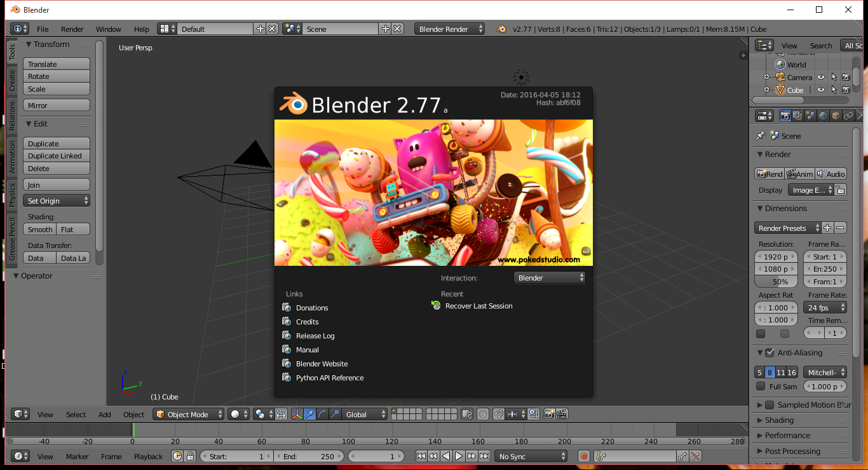Open the Object Mode dropdown
Image resolution: width=868 pixels, height=470 pixels.
click(188, 414)
